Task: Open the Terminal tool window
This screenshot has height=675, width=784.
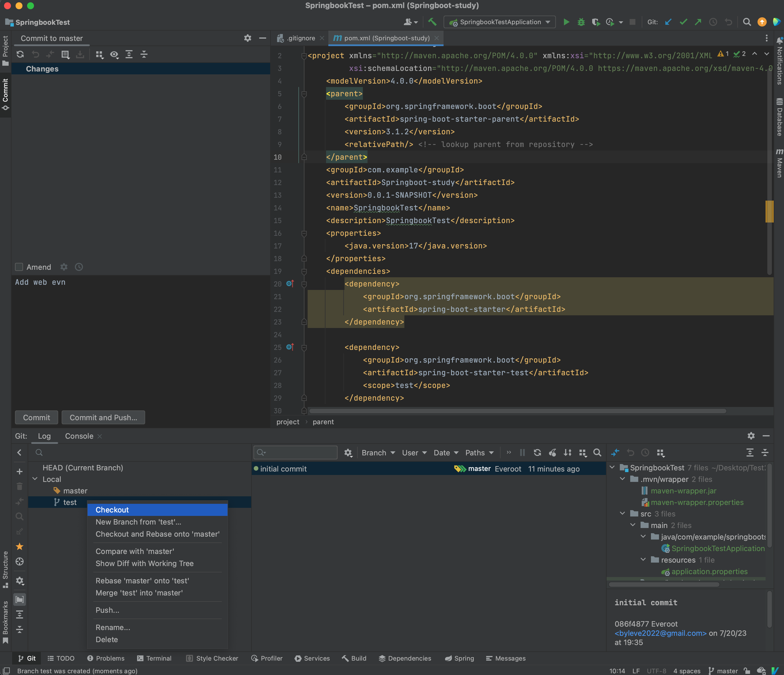Action: (154, 658)
